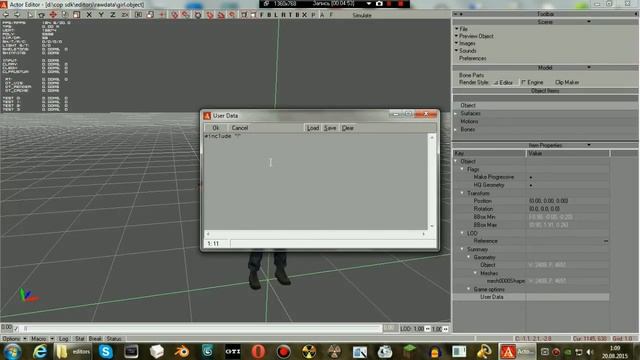Click Cancel in User Data dialog
The image size is (640, 360).
240,128
